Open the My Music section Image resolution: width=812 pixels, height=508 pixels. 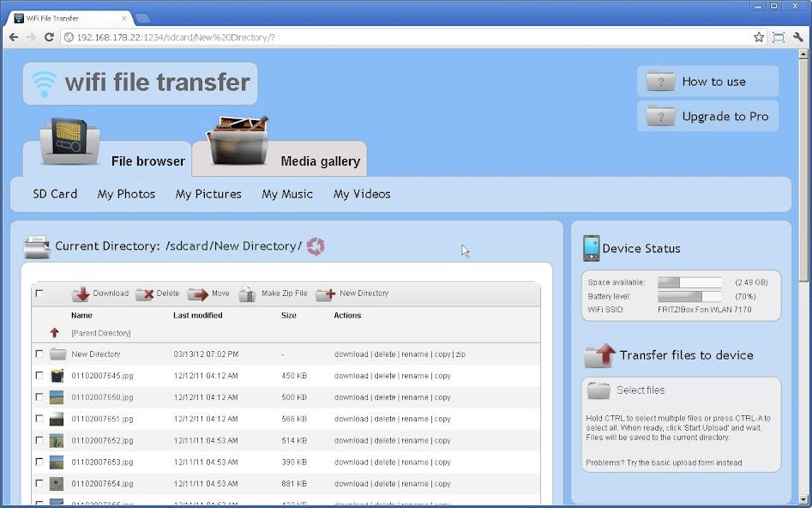[287, 194]
